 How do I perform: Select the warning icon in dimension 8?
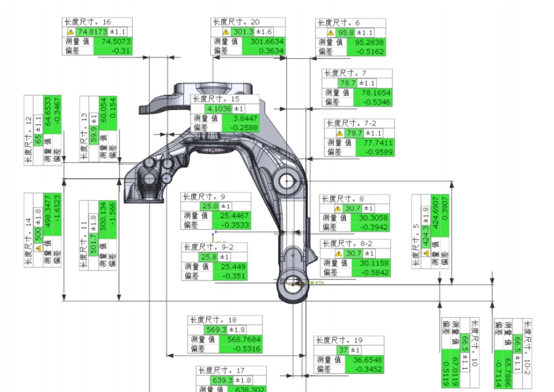[338, 208]
